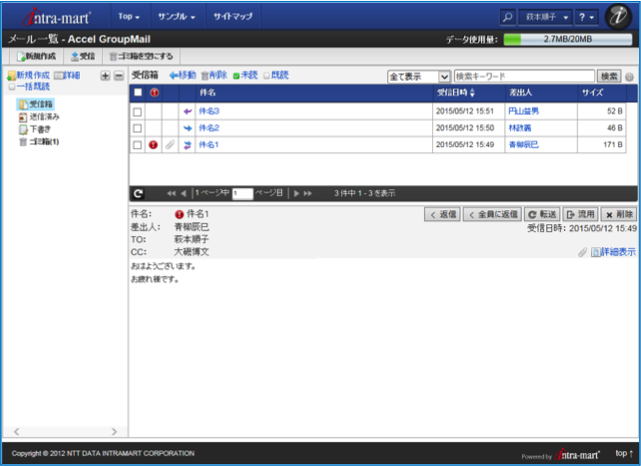This screenshot has height=466, width=641.
Task: Open the Top menu
Action: [129, 17]
